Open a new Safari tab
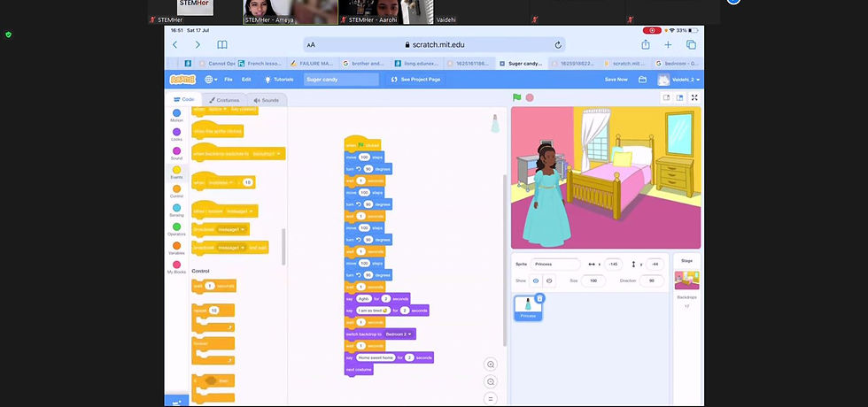 point(668,45)
